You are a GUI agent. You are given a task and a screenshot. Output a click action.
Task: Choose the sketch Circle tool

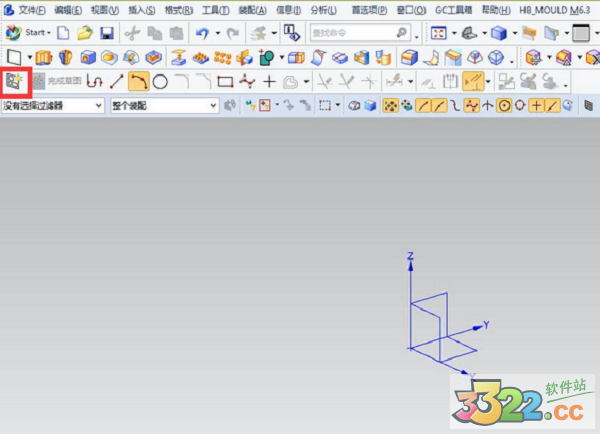click(160, 81)
